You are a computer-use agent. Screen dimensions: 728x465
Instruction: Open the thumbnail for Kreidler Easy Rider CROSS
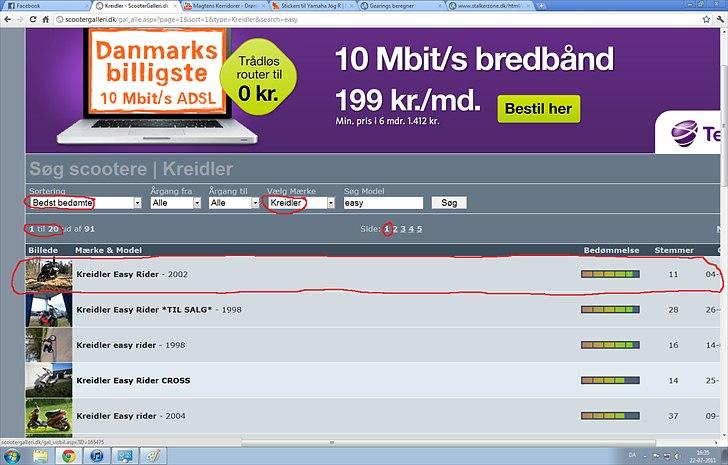click(47, 381)
